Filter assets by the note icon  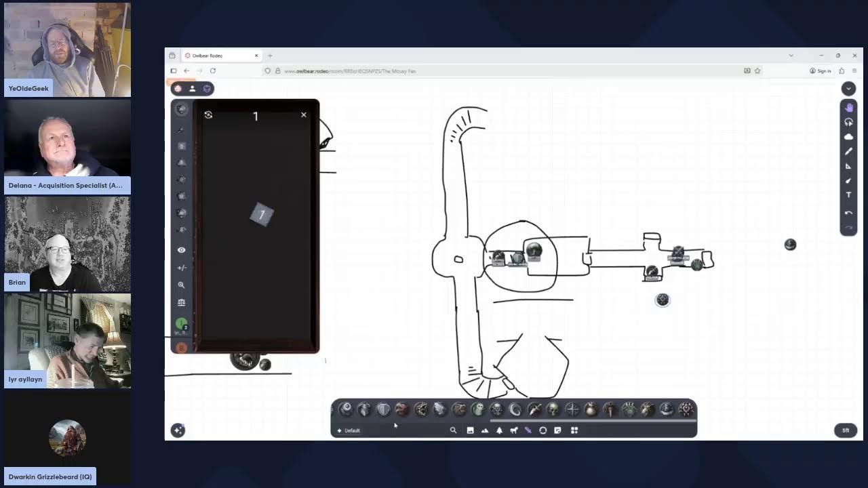point(557,430)
